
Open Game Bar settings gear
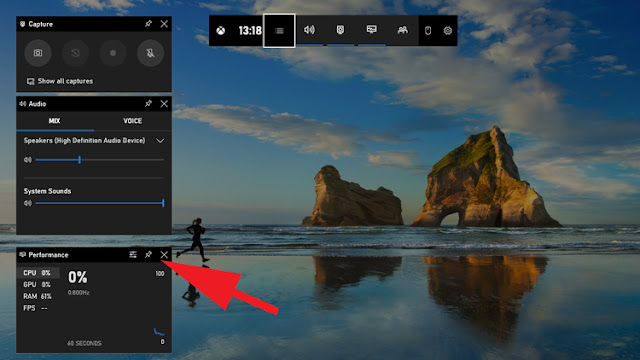(448, 31)
